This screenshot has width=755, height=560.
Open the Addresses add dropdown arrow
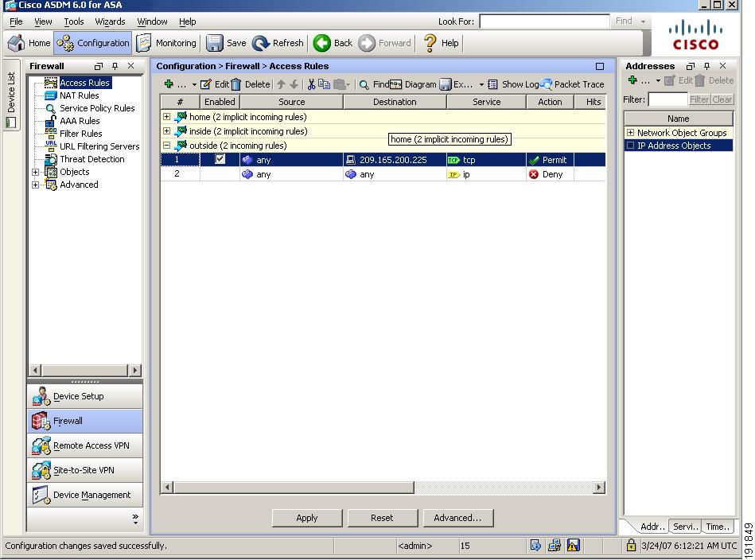pyautogui.click(x=658, y=80)
